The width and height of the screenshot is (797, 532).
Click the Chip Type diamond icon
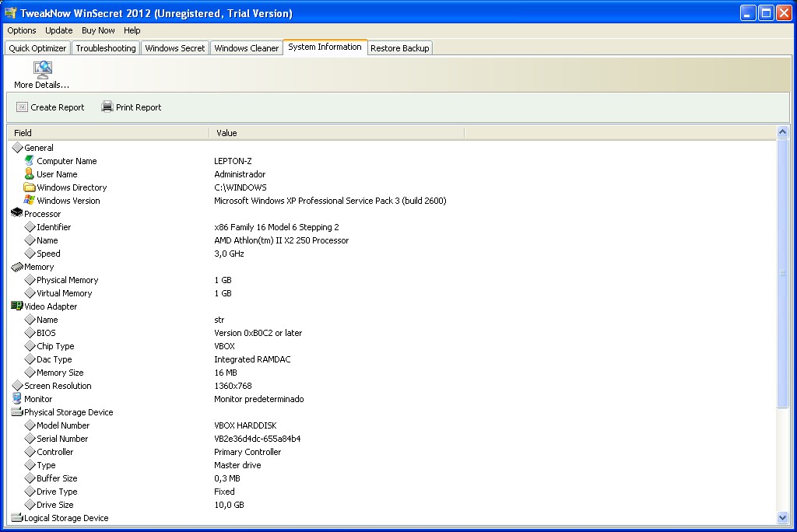coord(30,345)
